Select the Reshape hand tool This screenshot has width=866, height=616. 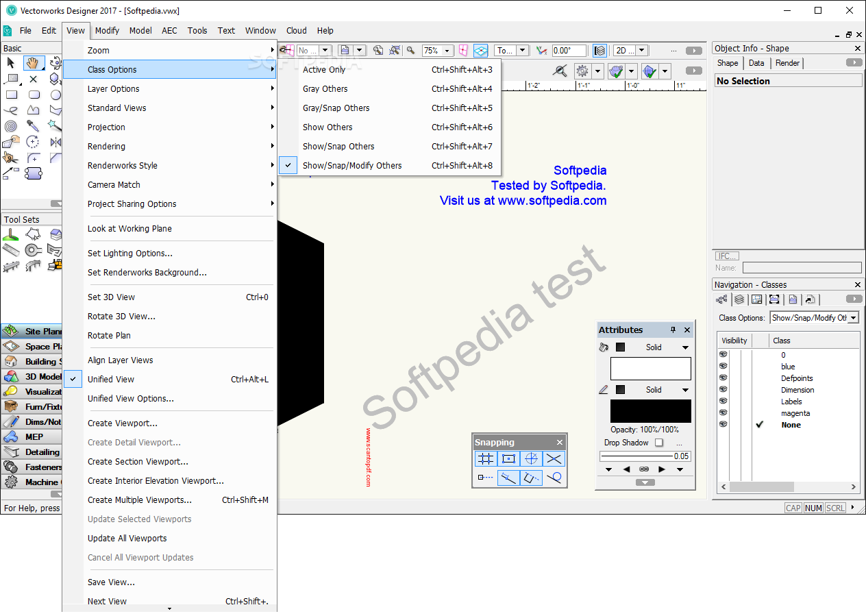pos(11,142)
